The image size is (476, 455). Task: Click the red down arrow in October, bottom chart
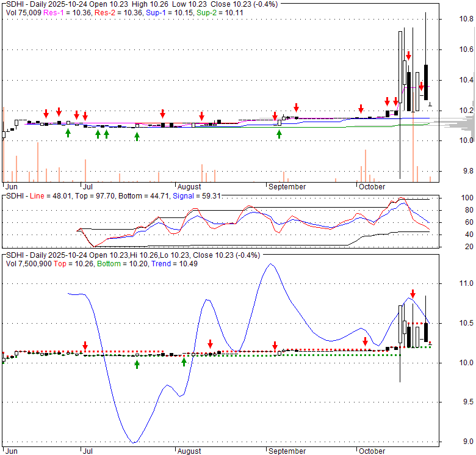[x=365, y=341]
